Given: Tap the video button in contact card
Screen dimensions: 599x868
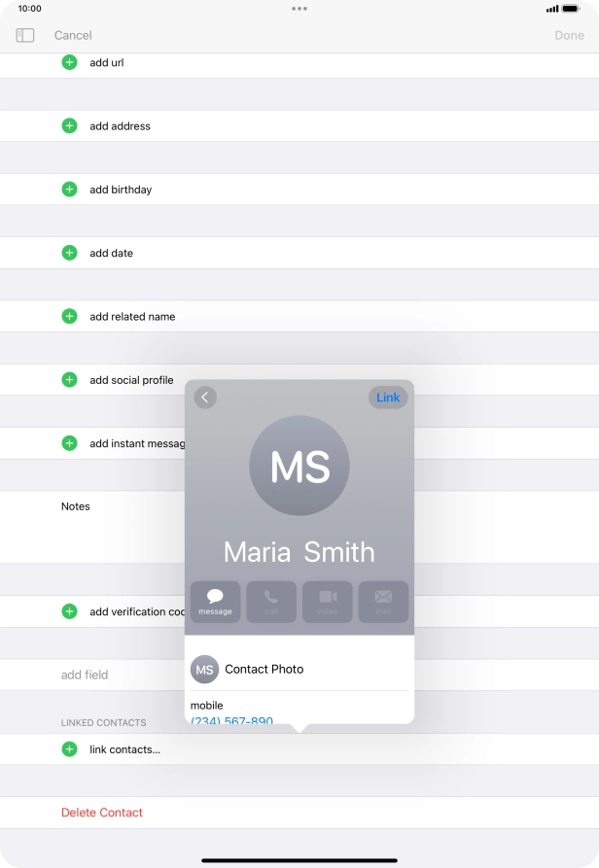Looking at the screenshot, I should pyautogui.click(x=328, y=602).
